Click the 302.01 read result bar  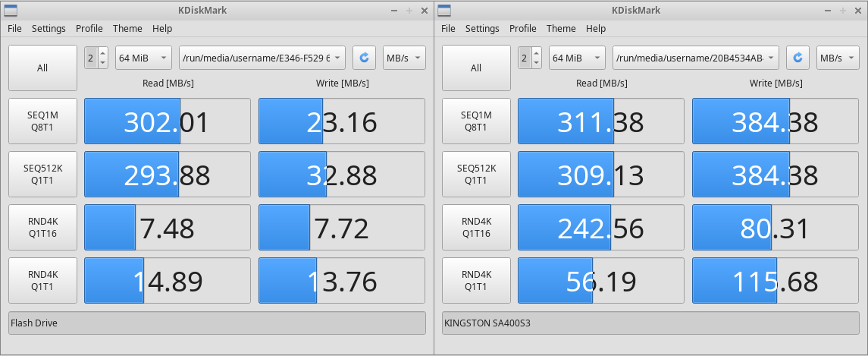(168, 121)
